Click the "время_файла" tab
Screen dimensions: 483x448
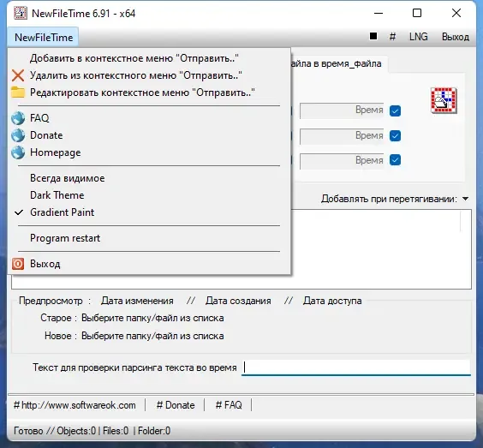[x=339, y=63]
